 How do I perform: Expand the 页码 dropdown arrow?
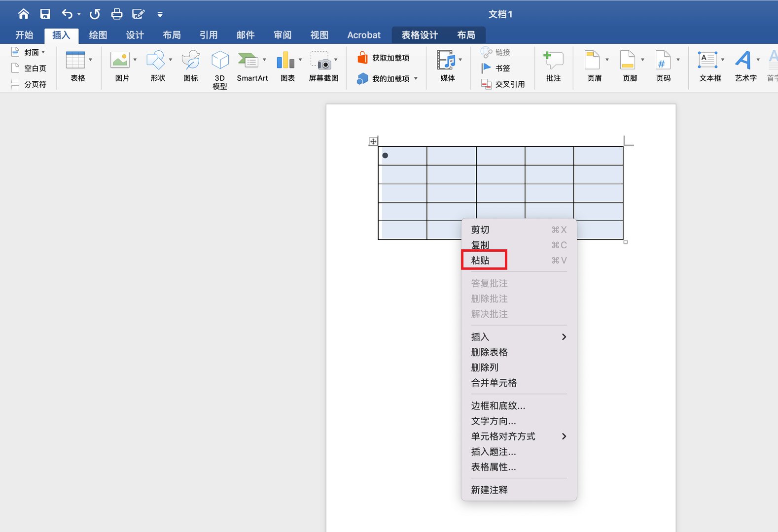tap(678, 60)
